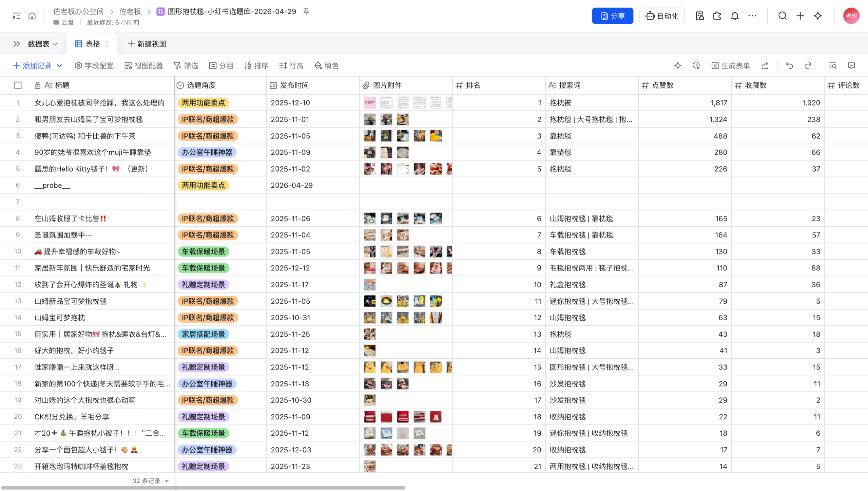The height and width of the screenshot is (491, 868).
Task: Open the 填色 color fill tool
Action: (x=326, y=66)
